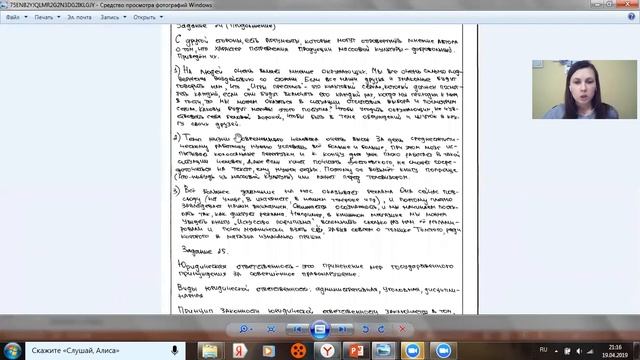
Task: Switch to PowerPoint in the taskbar
Action: tap(356, 351)
